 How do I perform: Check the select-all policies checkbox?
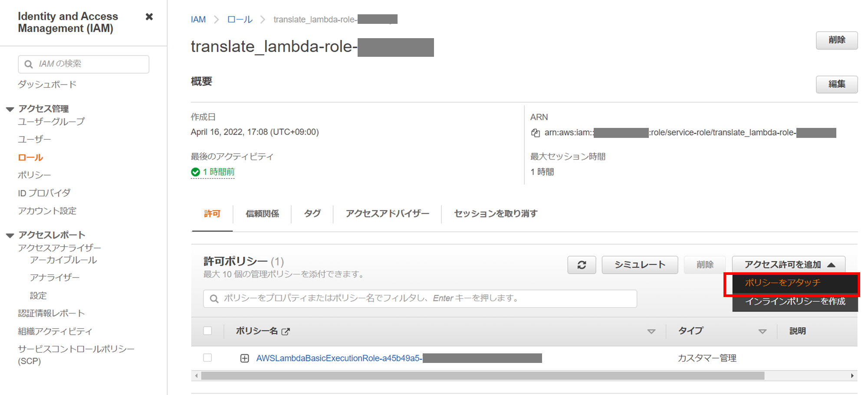[207, 330]
